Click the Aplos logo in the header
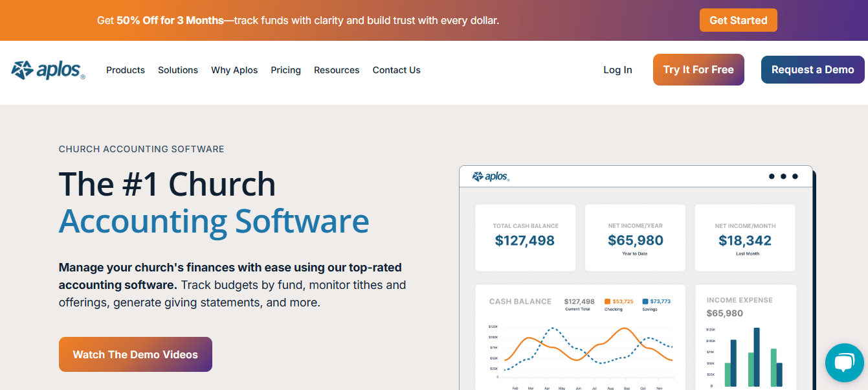This screenshot has width=868, height=390. [48, 70]
